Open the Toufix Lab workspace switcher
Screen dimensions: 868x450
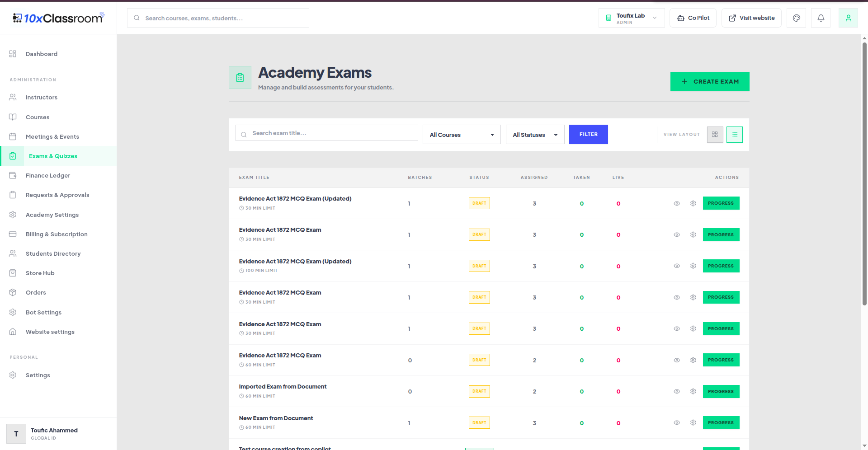tap(632, 18)
